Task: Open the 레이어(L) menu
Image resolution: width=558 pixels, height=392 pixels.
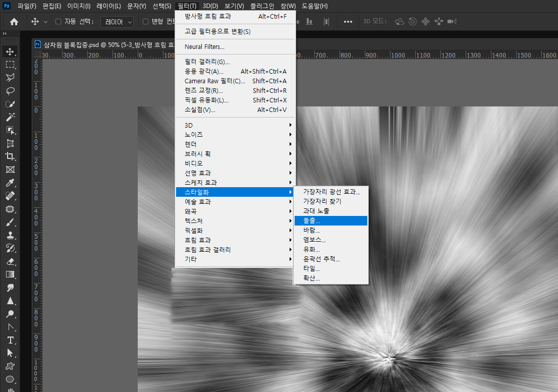Action: (108, 6)
